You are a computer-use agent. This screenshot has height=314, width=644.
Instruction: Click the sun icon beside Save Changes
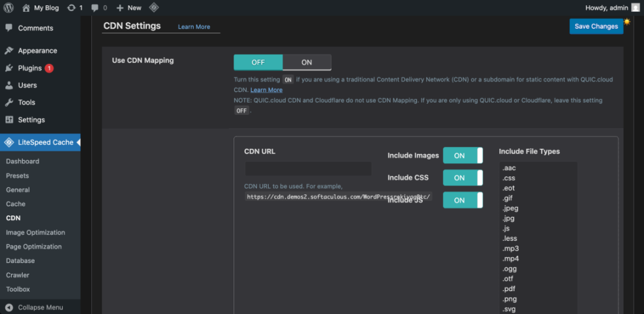(x=627, y=22)
